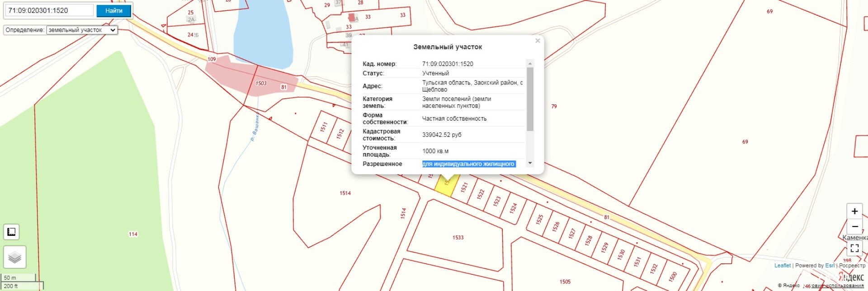Click cadastral number 71:09:020301:1520 in popup
Image resolution: width=868 pixels, height=291 pixels.
448,64
